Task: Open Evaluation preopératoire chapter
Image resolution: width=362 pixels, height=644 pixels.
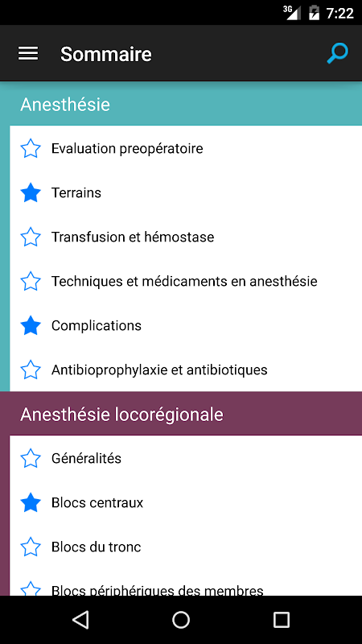Action: pos(186,148)
